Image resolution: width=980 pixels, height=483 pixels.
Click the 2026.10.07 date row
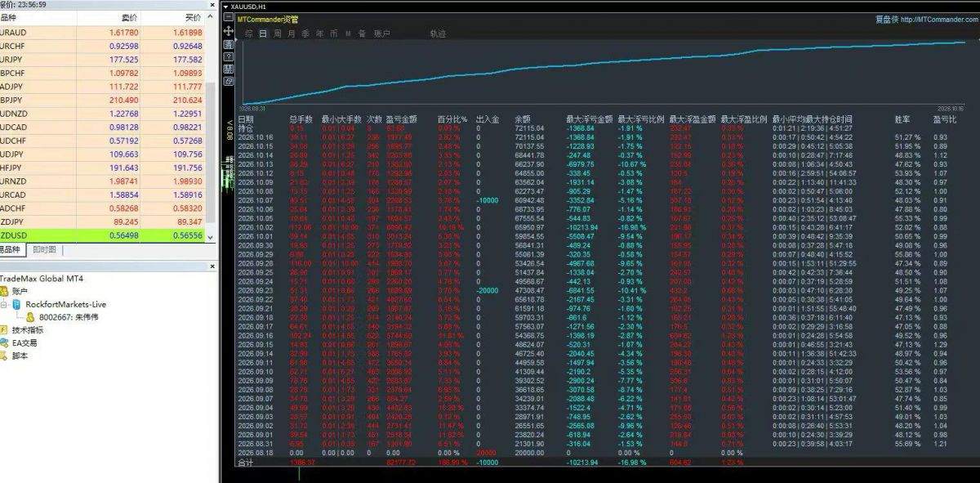tap(599, 199)
